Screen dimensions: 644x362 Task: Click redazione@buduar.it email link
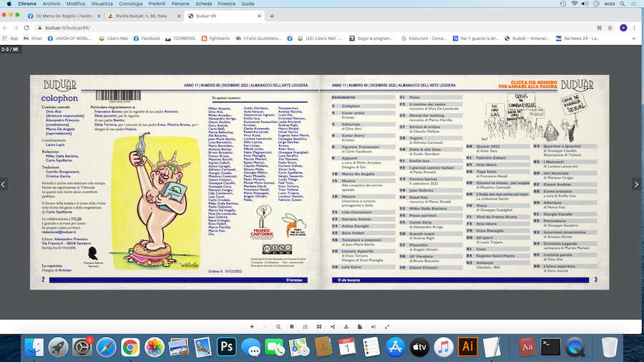click(59, 232)
